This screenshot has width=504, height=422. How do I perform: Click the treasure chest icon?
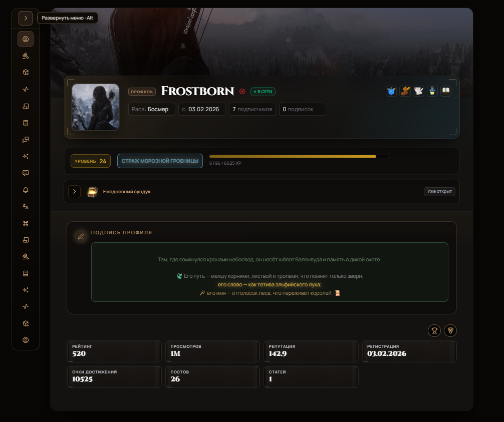click(93, 192)
